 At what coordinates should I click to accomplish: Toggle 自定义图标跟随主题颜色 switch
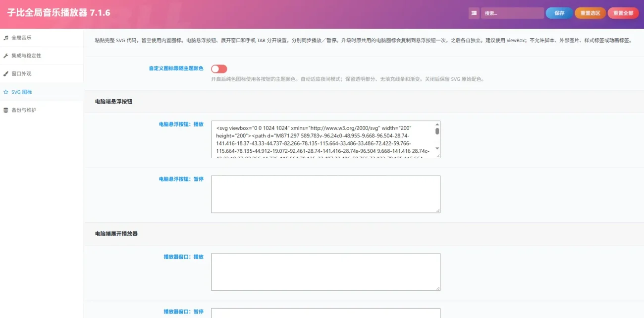coord(219,69)
